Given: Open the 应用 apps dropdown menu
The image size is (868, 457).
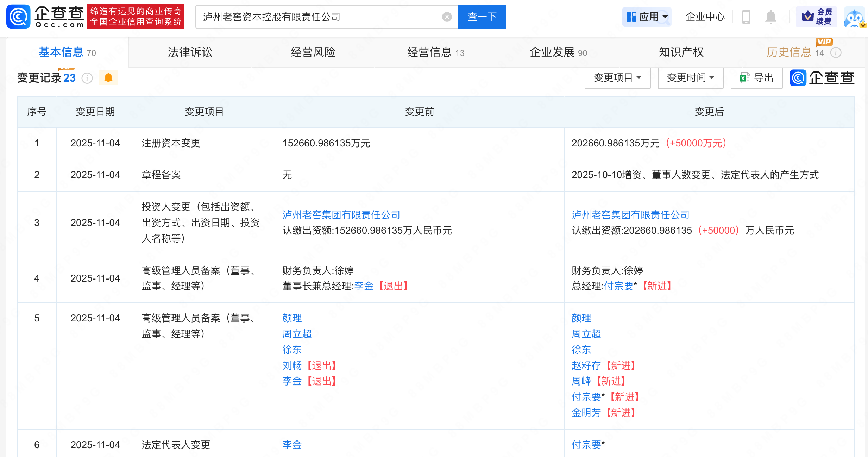Looking at the screenshot, I should point(647,17).
